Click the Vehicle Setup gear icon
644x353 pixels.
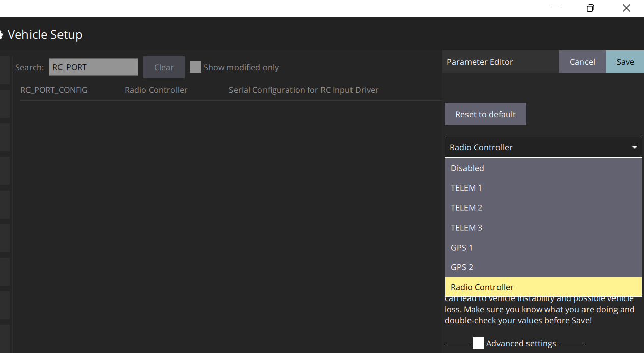coord(2,35)
